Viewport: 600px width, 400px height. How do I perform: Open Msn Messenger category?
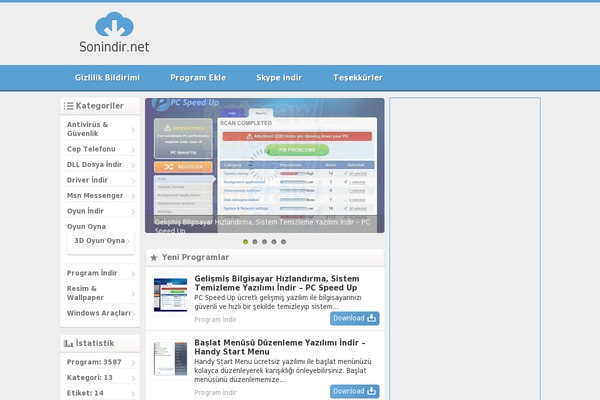[x=95, y=196]
